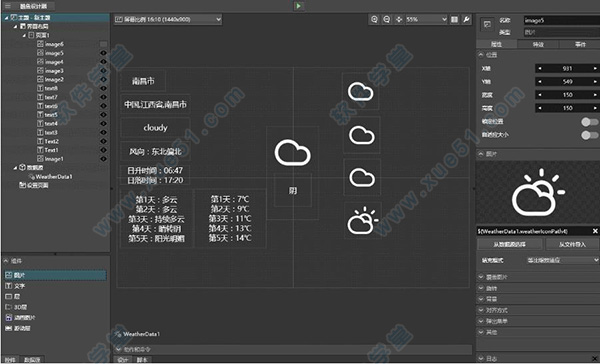Expand the rotation section in properties

(481, 288)
